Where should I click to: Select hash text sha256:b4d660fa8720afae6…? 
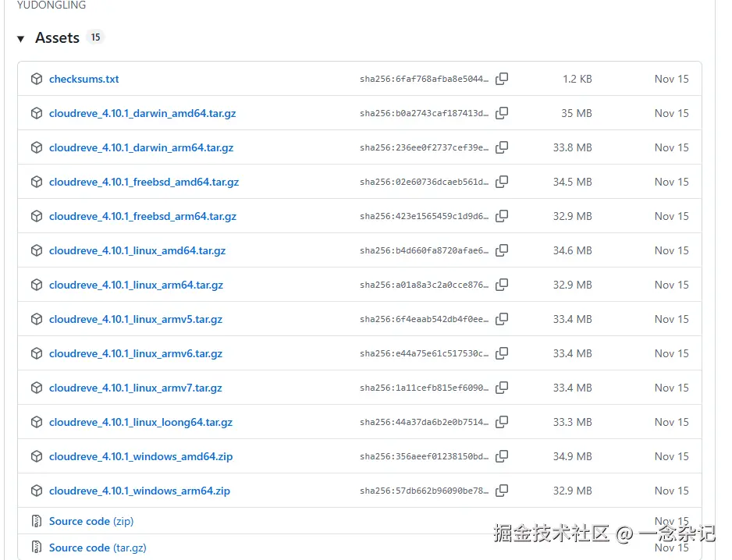click(424, 250)
